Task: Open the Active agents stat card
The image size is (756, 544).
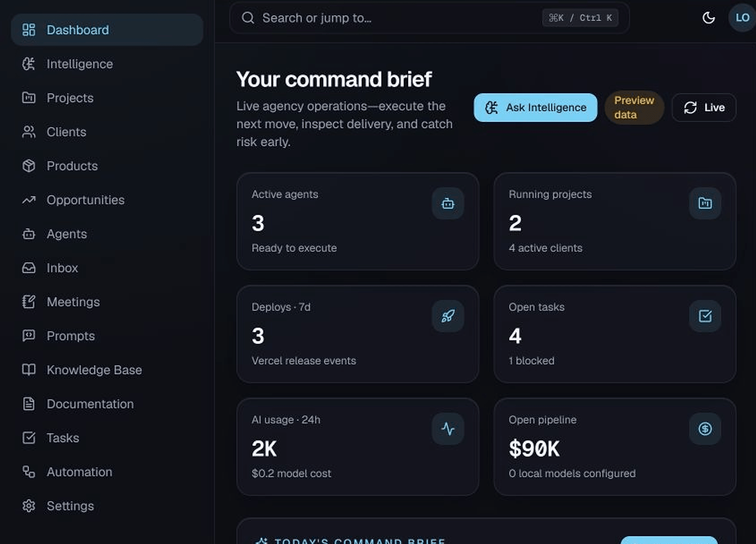Action: 358,221
